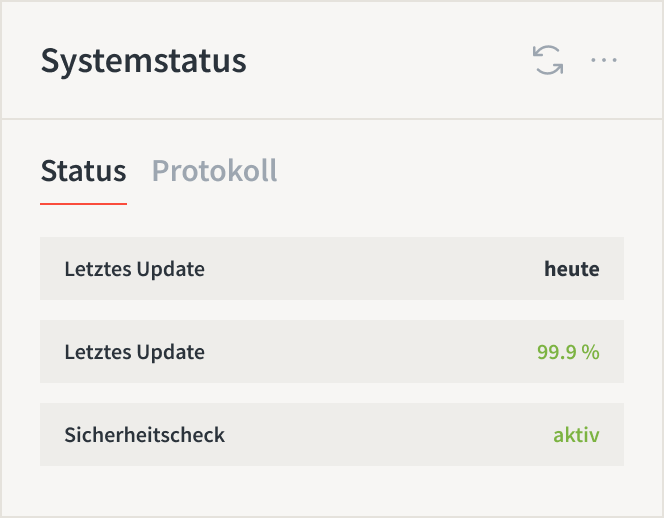664x518 pixels.
Task: Click the green aktiv status value
Action: tap(576, 435)
